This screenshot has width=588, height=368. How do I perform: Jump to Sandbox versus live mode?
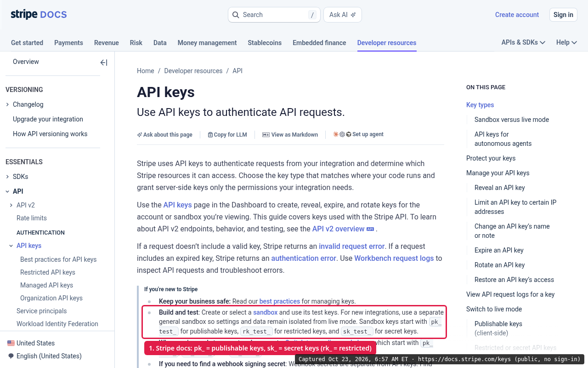[x=512, y=120]
